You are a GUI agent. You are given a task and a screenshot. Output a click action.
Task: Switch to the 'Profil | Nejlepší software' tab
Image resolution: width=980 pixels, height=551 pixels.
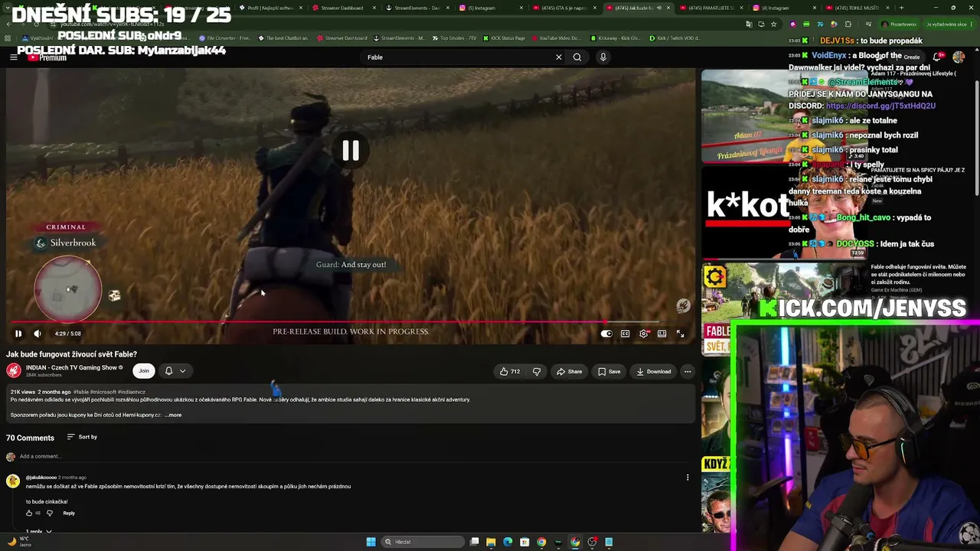(269, 8)
